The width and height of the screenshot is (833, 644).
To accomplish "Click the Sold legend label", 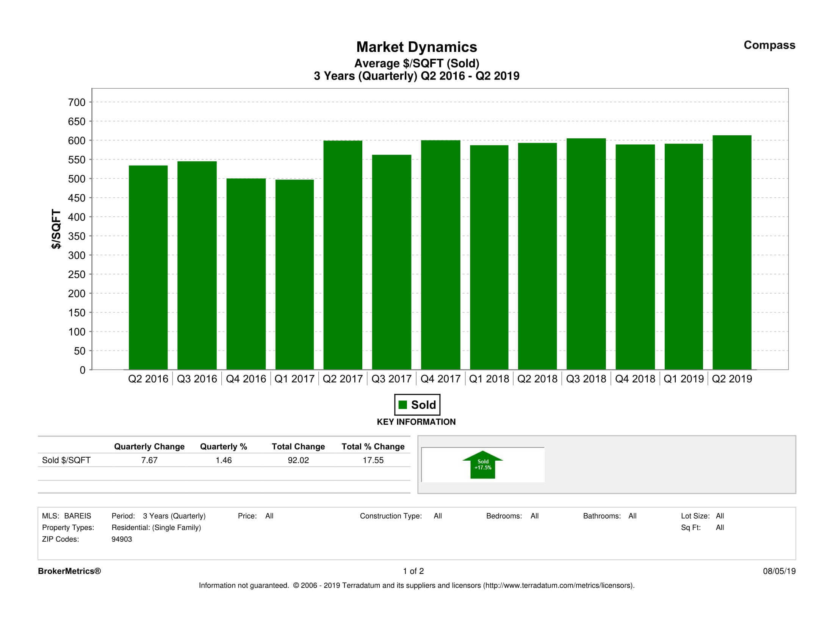I will pos(423,405).
